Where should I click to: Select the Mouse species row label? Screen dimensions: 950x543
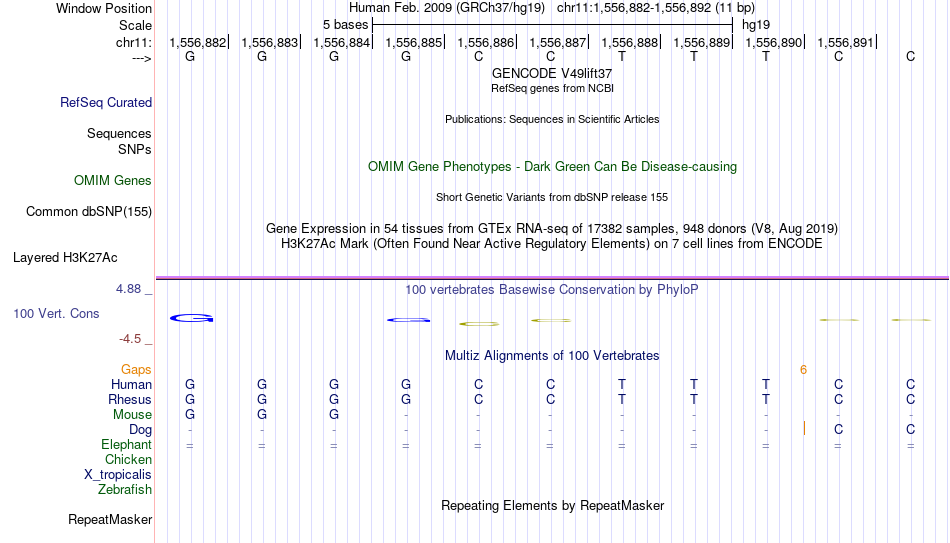coord(132,415)
